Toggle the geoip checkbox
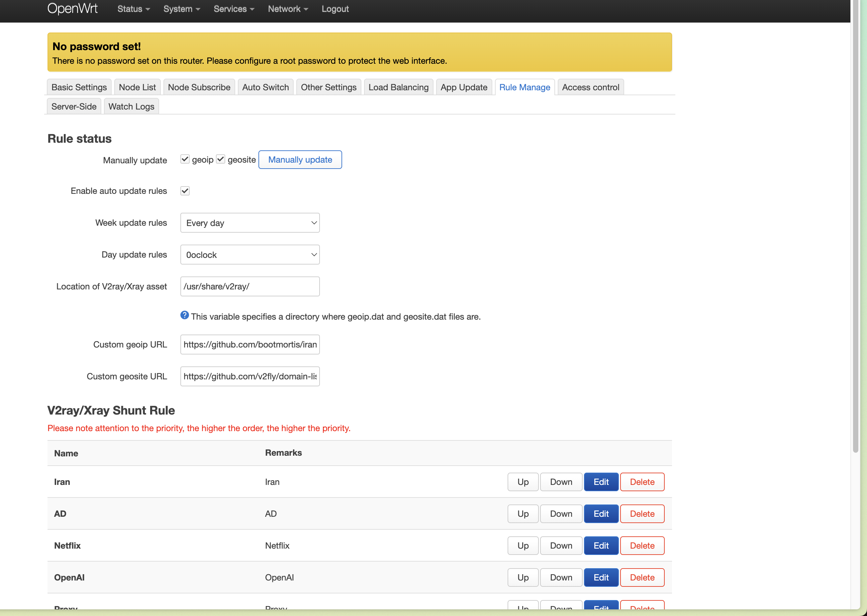The height and width of the screenshot is (616, 867). pos(185,159)
